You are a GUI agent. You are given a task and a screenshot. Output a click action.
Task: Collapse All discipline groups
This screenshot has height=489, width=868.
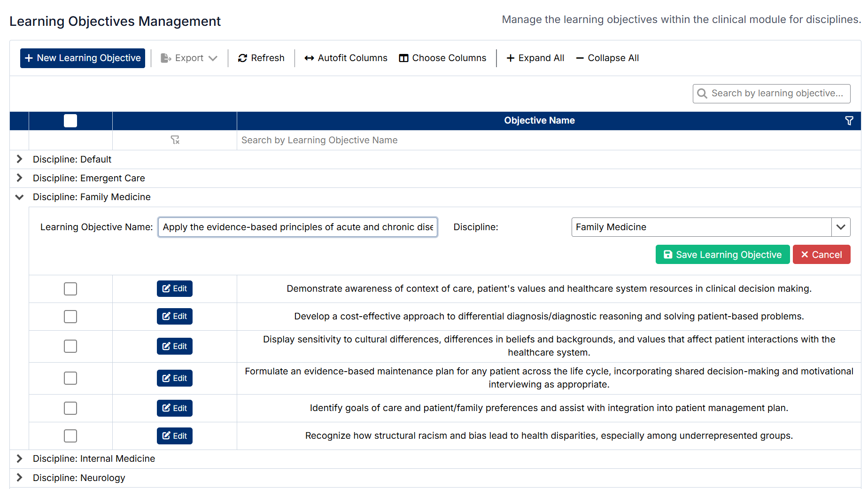(x=607, y=58)
